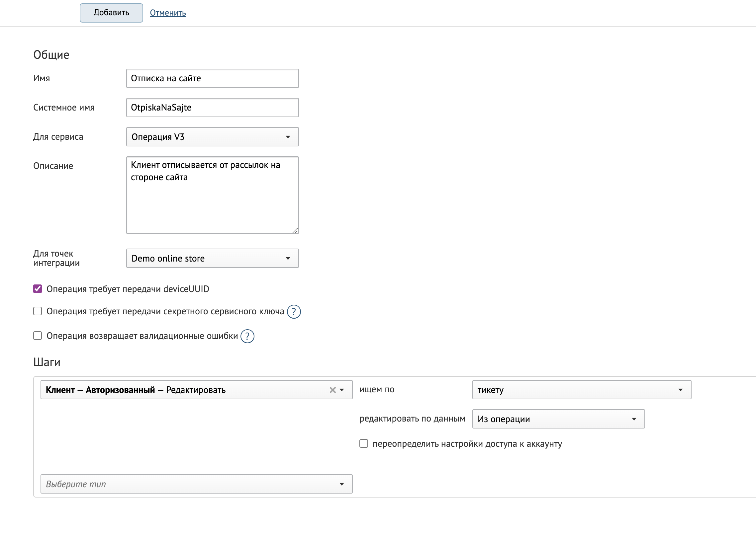Screen dimensions: 756x545
Task: Clear the Клиент — Авторизованный step selection
Action: point(332,390)
